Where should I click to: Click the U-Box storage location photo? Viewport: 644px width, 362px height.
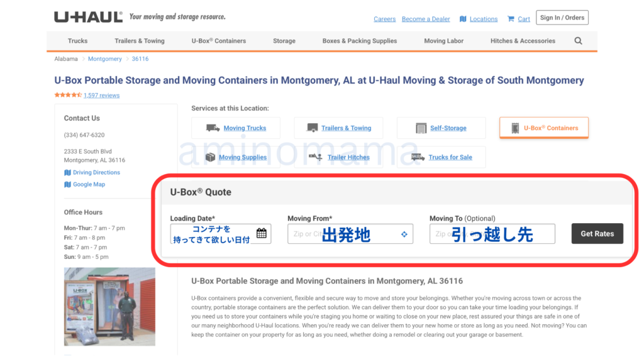[x=109, y=307]
